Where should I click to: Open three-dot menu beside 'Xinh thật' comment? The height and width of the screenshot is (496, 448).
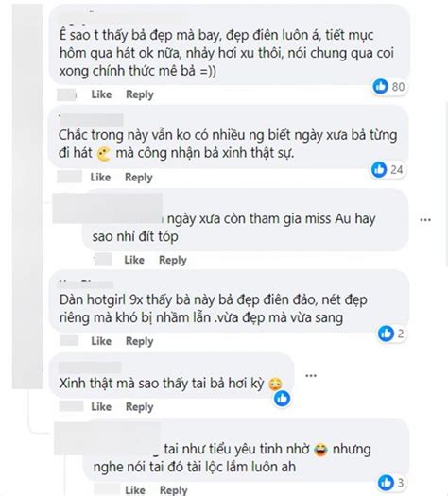pyautogui.click(x=311, y=375)
